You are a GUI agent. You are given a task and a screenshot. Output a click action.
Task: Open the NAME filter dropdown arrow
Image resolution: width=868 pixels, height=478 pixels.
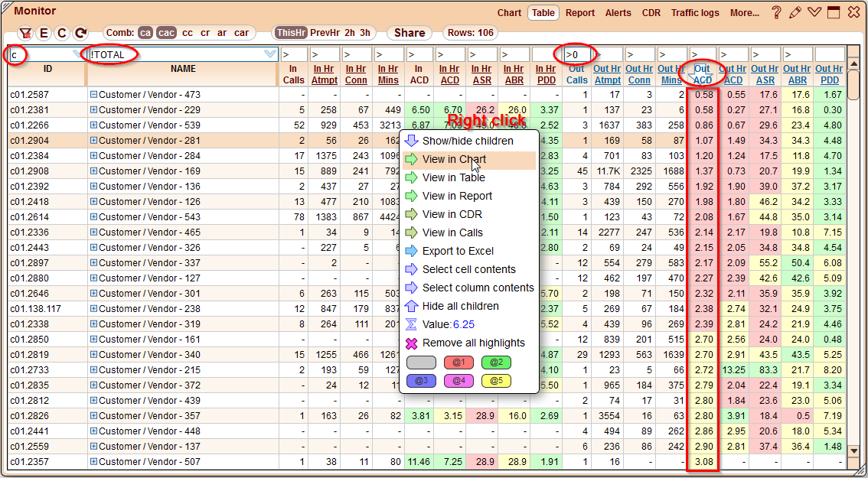(x=269, y=54)
